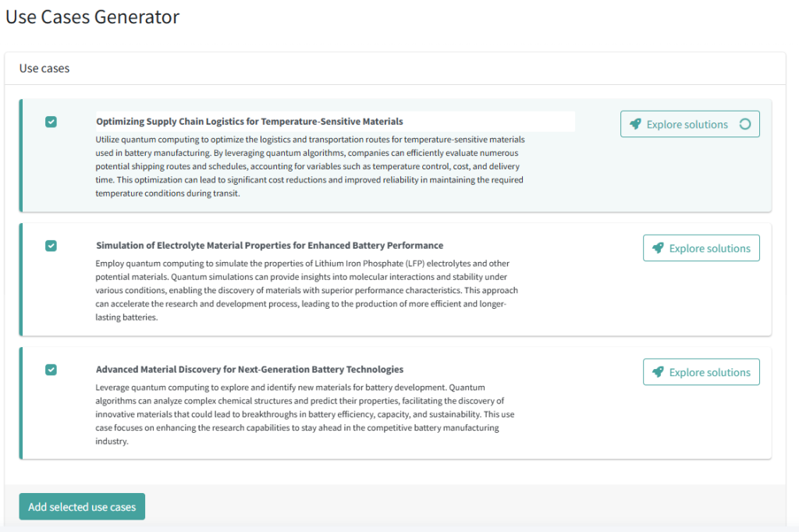Click 'Explore solutions' label on the supply chain card
The width and height of the screenshot is (799, 532).
point(687,124)
